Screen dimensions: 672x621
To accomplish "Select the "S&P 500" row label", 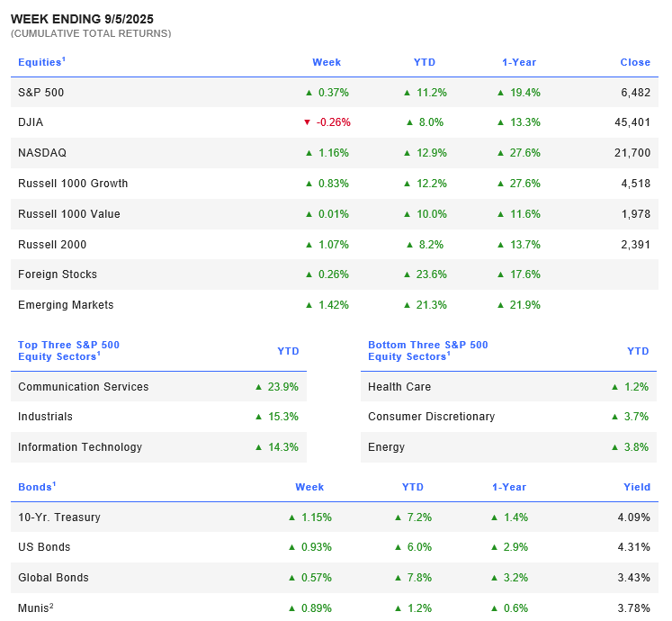I will click(40, 93).
